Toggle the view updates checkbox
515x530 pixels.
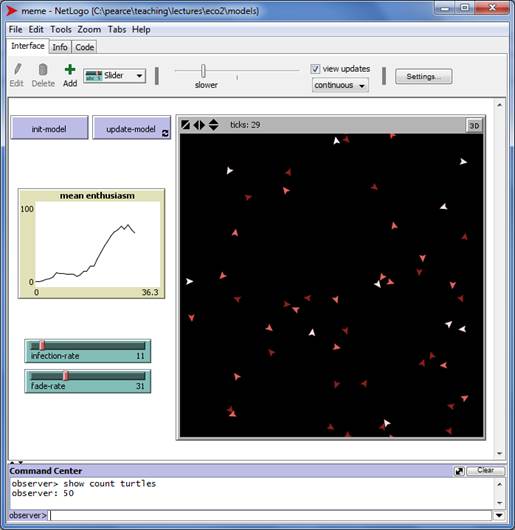(315, 69)
